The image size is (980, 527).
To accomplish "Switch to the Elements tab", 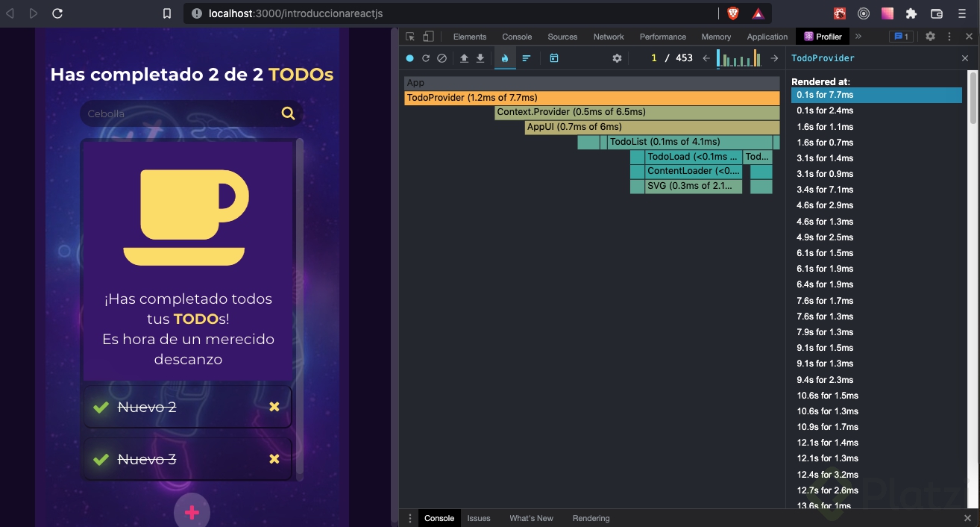I will tap(470, 37).
